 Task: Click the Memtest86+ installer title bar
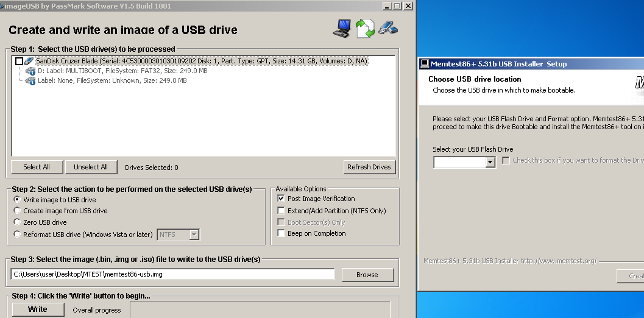(531, 64)
